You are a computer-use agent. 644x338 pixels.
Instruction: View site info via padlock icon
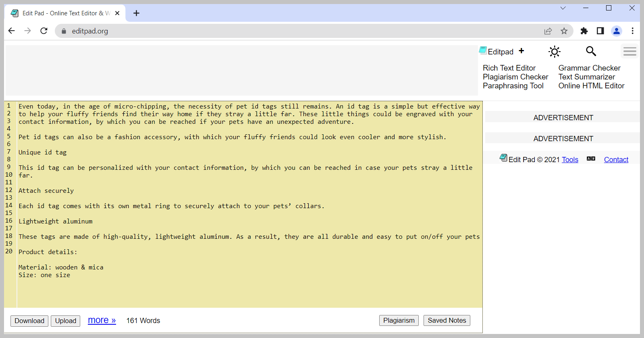pos(64,31)
